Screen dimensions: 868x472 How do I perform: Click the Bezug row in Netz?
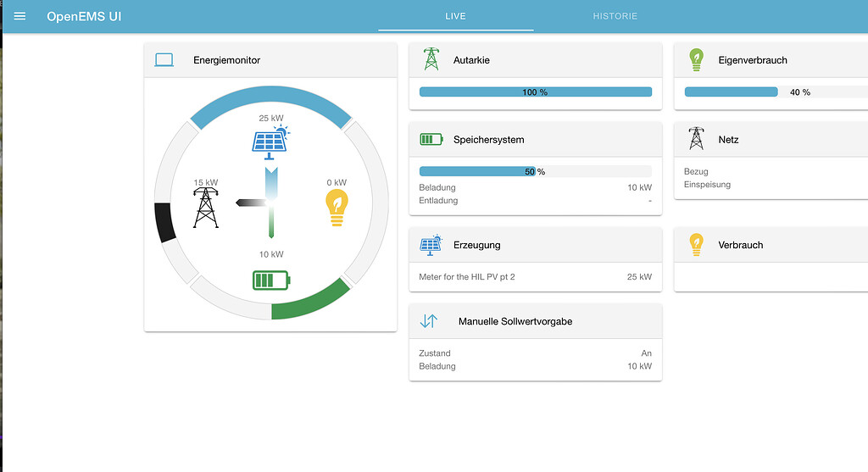776,171
